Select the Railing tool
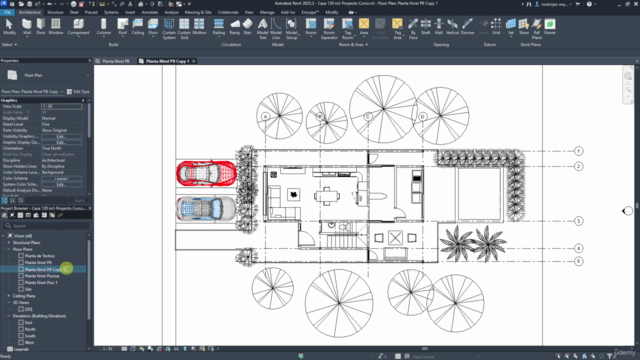Viewport: 640px width, 360px height. pos(219,27)
